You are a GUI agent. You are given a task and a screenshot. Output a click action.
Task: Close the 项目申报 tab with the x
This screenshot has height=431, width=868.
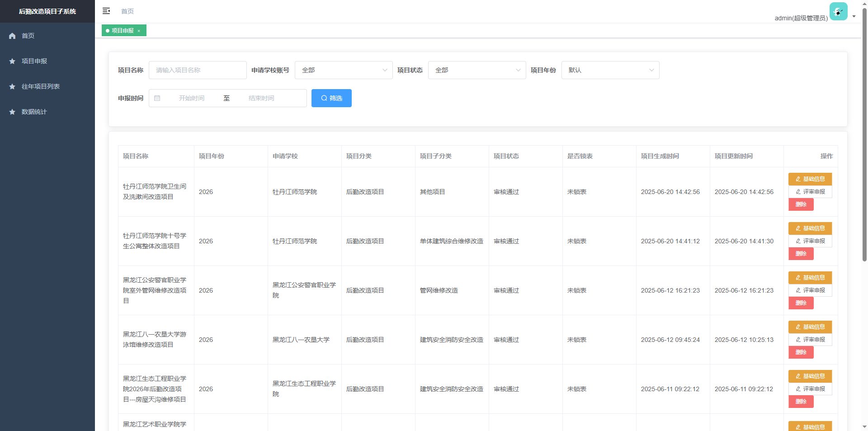pyautogui.click(x=139, y=31)
